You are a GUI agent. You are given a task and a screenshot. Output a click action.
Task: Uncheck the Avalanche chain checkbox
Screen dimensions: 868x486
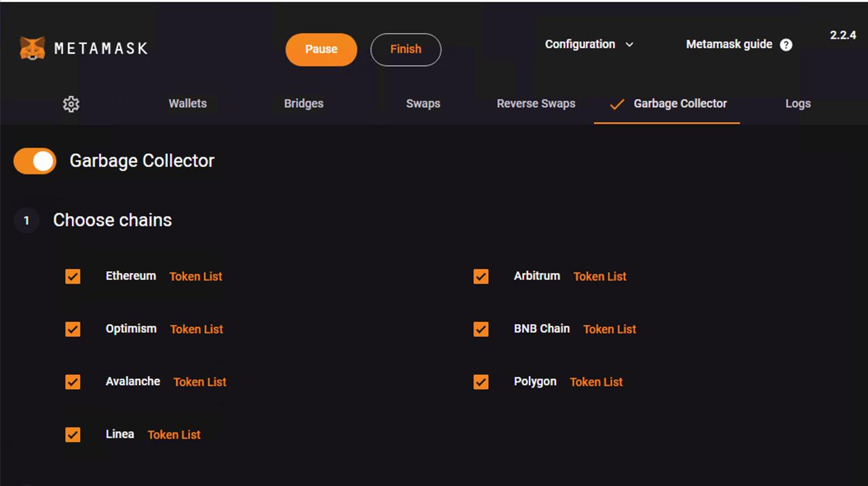pos(73,382)
